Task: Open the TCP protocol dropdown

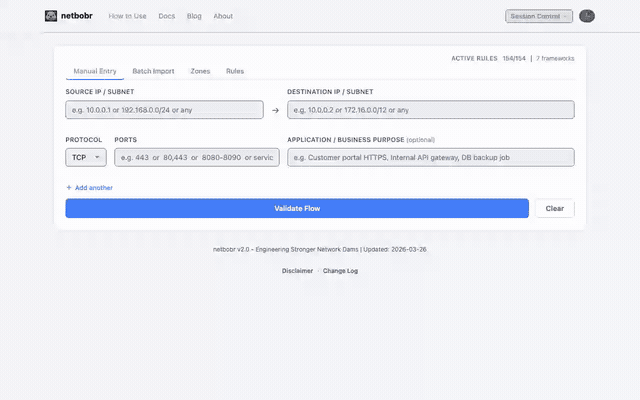Action: click(86, 157)
